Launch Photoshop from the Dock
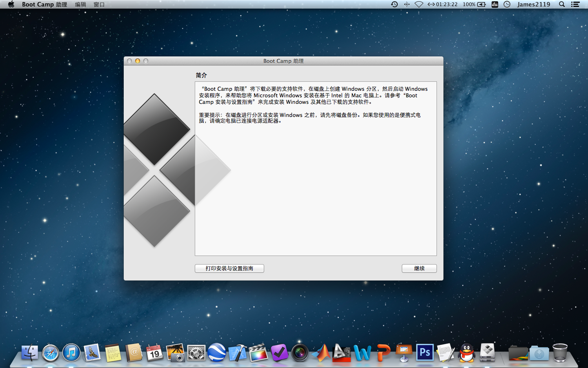 pyautogui.click(x=425, y=353)
